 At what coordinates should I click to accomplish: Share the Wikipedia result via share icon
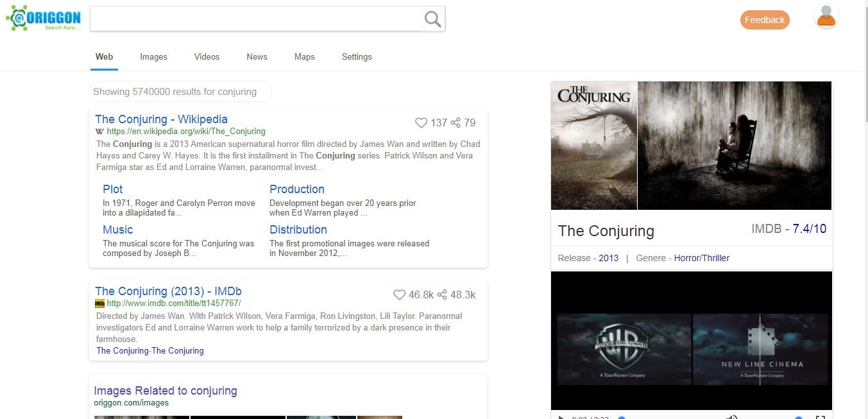tap(455, 123)
